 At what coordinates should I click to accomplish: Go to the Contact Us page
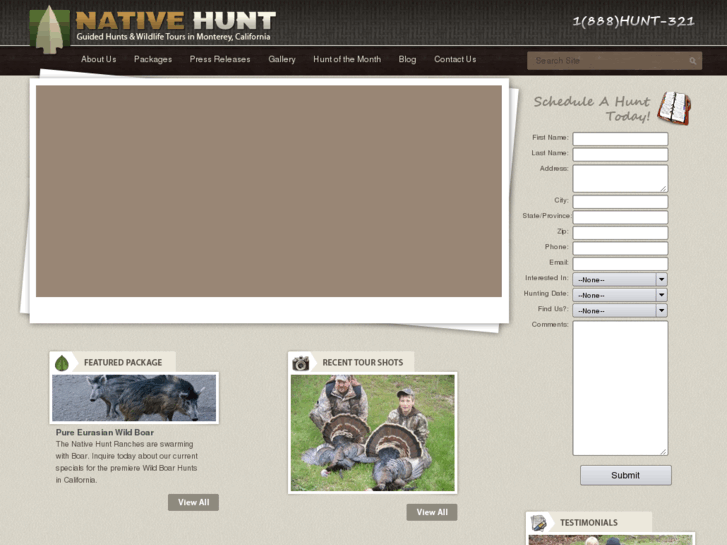[x=455, y=59]
